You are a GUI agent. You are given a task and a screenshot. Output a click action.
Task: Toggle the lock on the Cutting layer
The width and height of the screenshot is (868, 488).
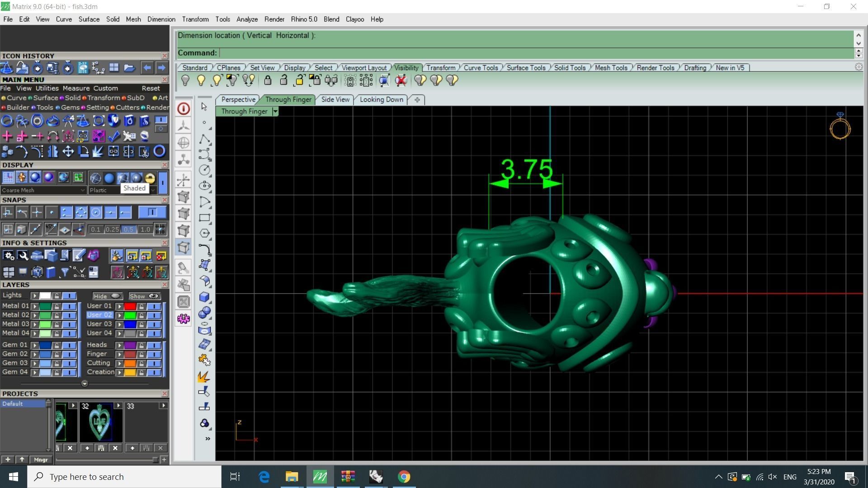142,363
